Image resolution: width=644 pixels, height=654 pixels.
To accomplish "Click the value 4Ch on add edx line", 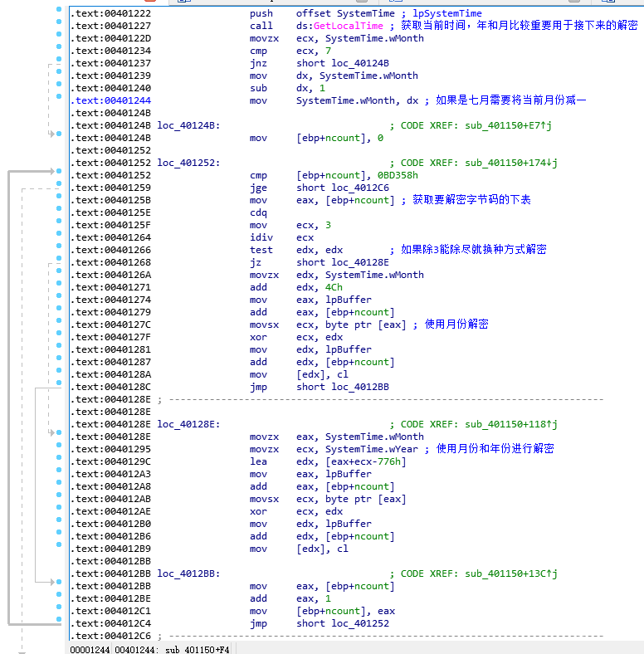I will point(334,287).
